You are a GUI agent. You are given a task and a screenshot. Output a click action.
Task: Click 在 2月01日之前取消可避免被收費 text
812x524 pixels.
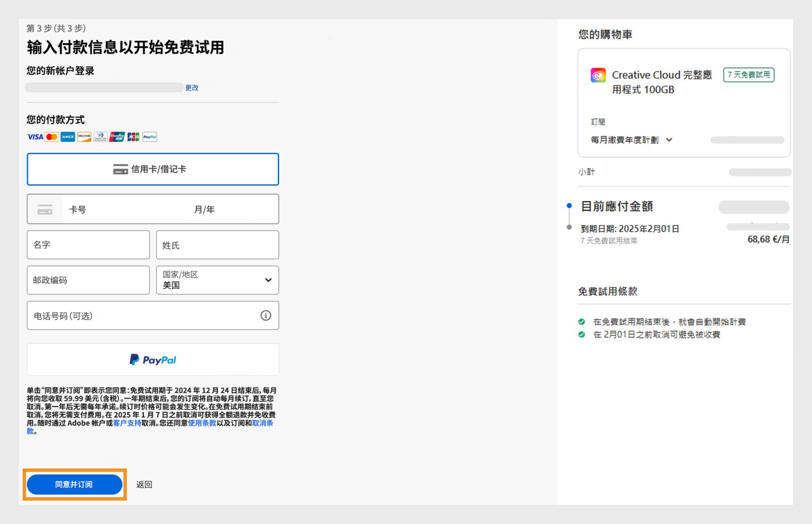[x=656, y=334]
